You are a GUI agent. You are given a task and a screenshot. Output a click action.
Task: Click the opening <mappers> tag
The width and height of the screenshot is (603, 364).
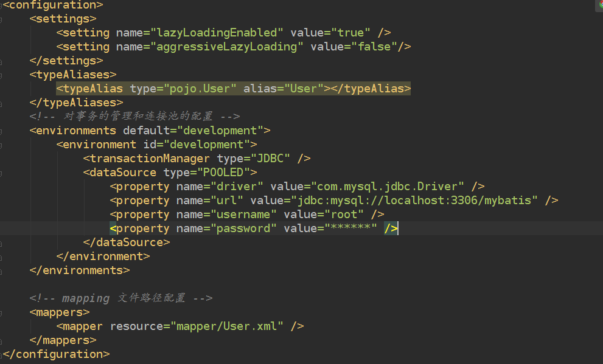click(60, 312)
